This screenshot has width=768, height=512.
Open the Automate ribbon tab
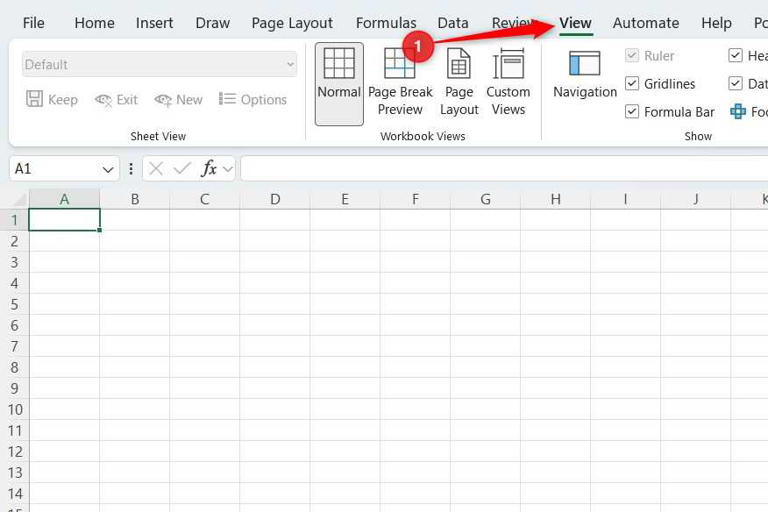coord(646,23)
